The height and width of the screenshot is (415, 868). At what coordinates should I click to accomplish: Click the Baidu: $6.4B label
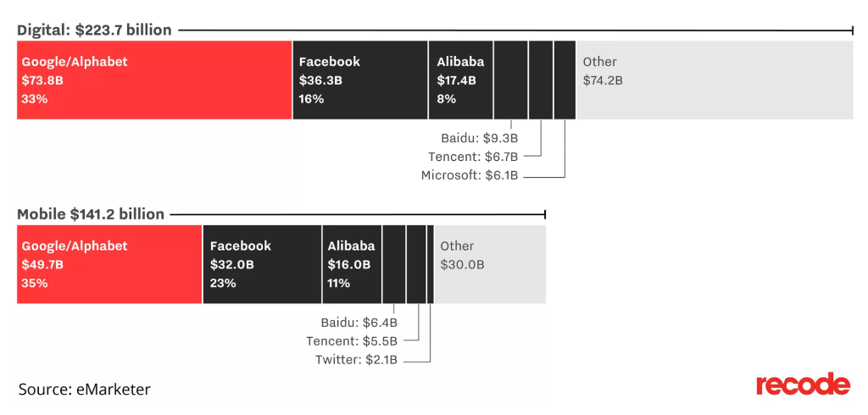(x=359, y=322)
